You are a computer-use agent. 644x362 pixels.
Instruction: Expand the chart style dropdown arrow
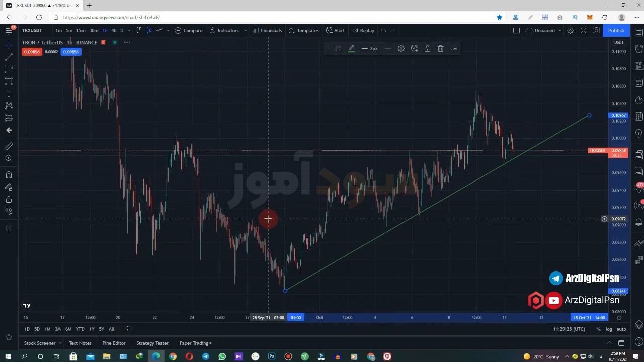pos(168,31)
